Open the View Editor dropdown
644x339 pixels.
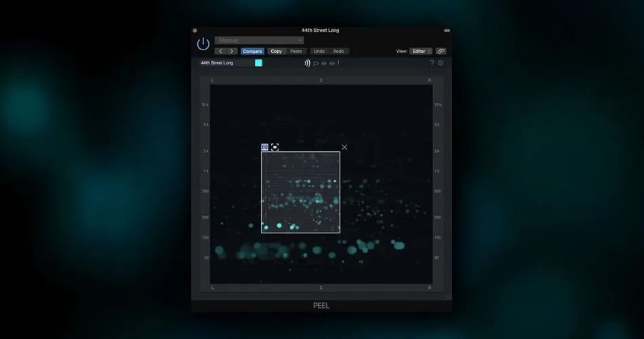point(421,52)
